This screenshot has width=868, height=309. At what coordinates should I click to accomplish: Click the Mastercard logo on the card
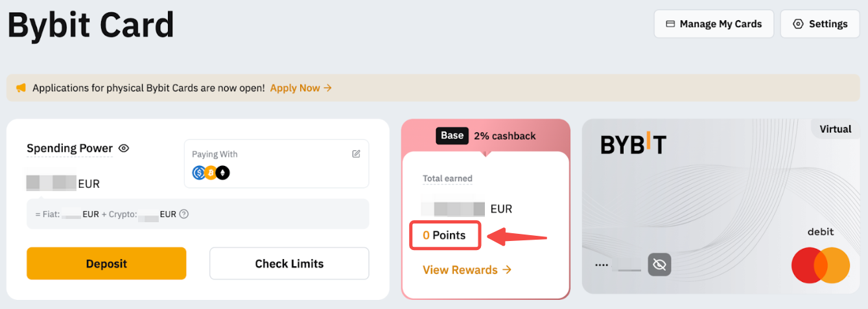(x=820, y=265)
